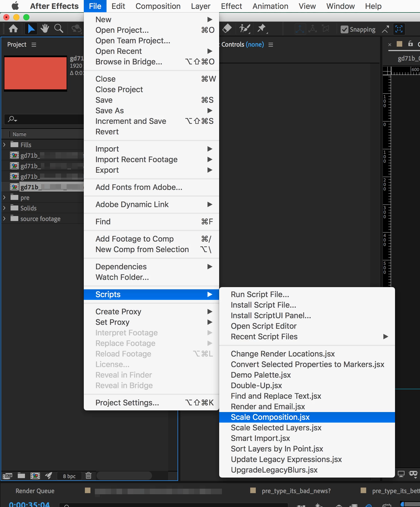
Task: Click the 8 bpc color depth button
Action: tap(69, 476)
